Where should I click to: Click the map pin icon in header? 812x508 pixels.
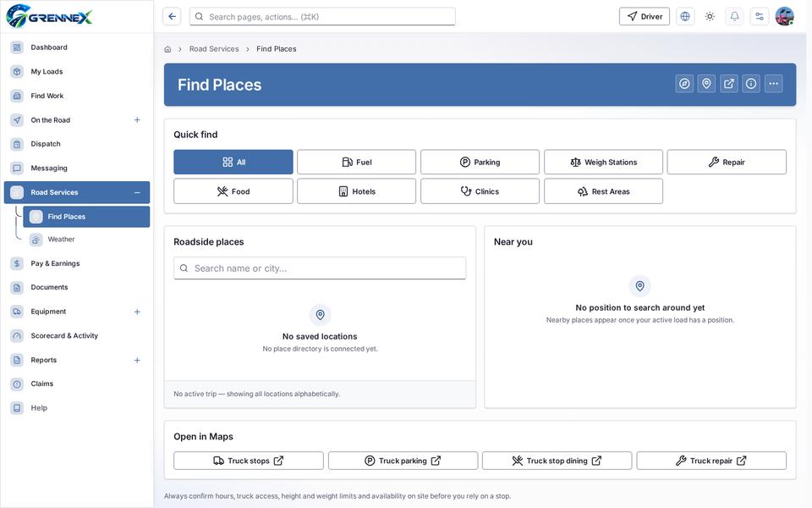pos(706,84)
